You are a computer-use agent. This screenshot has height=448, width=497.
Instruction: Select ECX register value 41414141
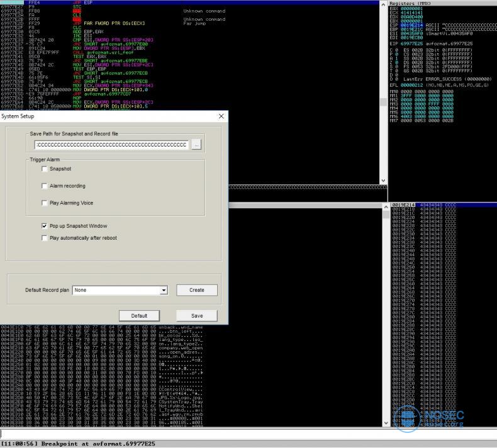tap(411, 13)
